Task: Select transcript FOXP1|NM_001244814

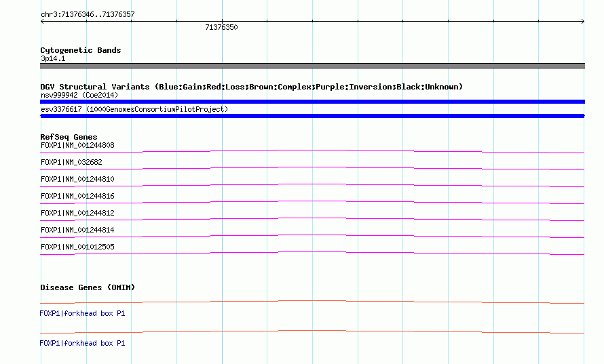Action: click(x=77, y=230)
